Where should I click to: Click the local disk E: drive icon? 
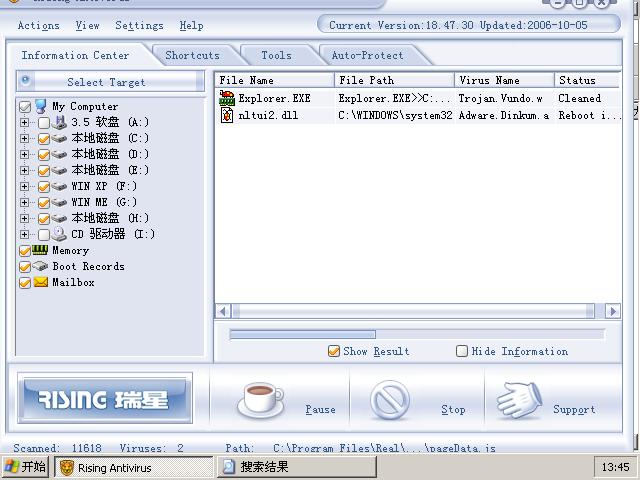(x=59, y=170)
